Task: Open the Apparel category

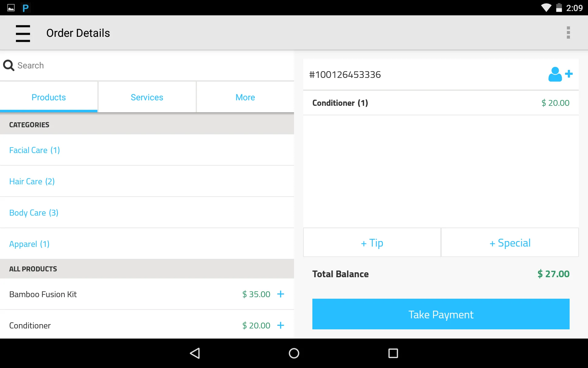Action: click(29, 244)
